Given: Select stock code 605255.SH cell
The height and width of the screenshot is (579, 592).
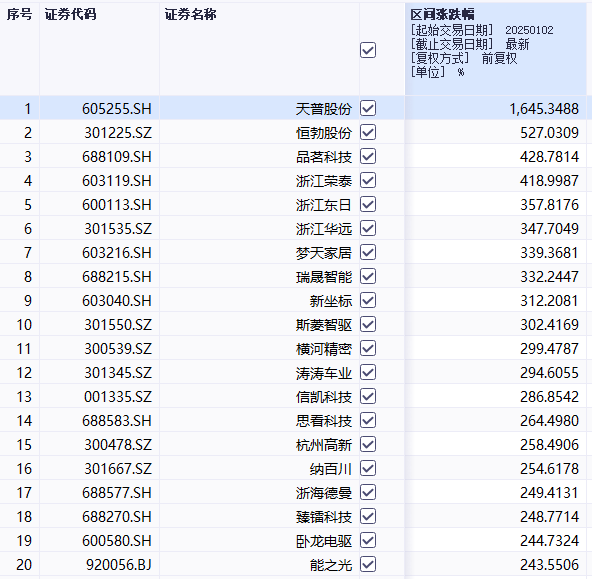Looking at the screenshot, I should click(x=99, y=108).
